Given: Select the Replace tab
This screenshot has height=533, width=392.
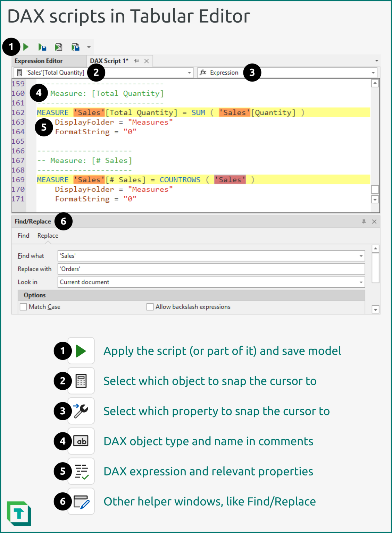Looking at the screenshot, I should (x=47, y=235).
